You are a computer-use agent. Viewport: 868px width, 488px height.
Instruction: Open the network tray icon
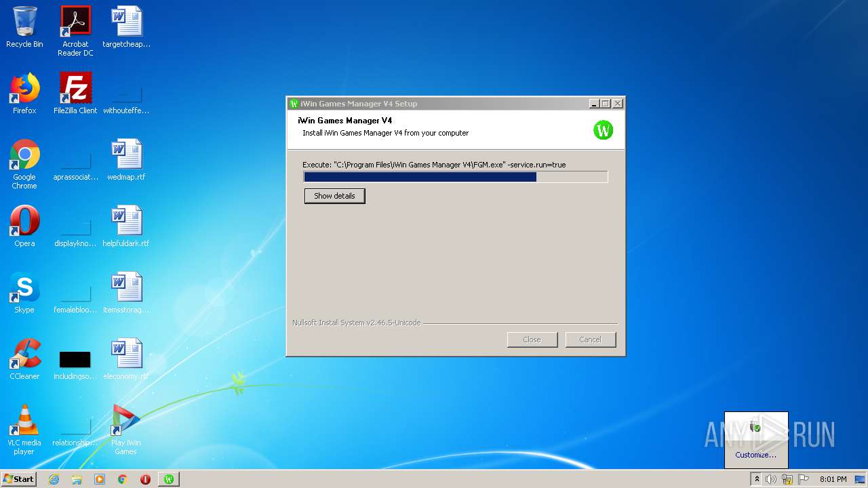(x=787, y=479)
